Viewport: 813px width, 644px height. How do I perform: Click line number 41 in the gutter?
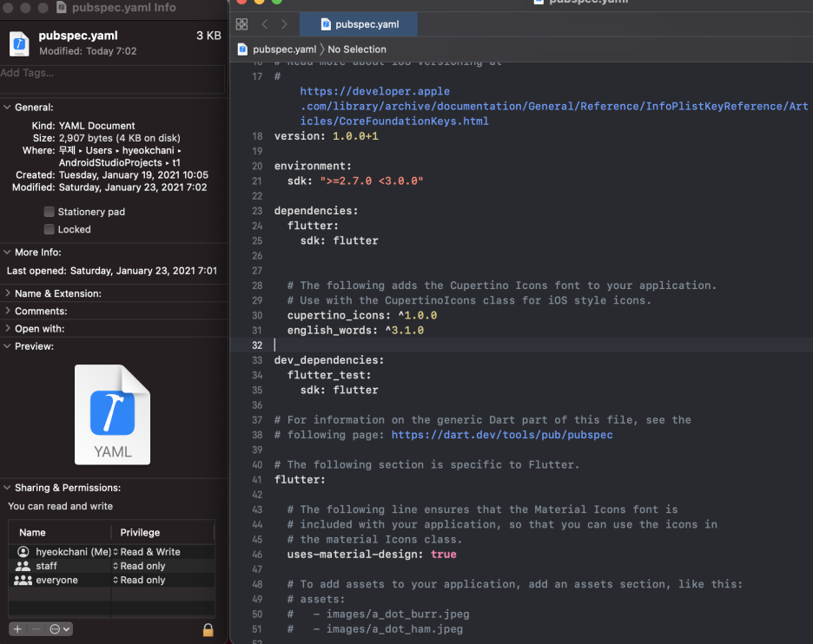coord(257,480)
